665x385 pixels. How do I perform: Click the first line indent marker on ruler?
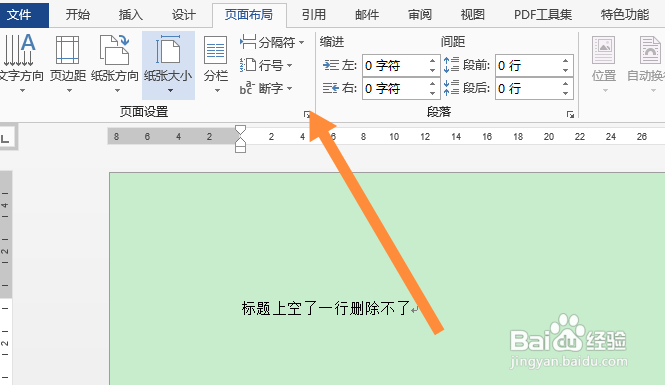pyautogui.click(x=240, y=129)
